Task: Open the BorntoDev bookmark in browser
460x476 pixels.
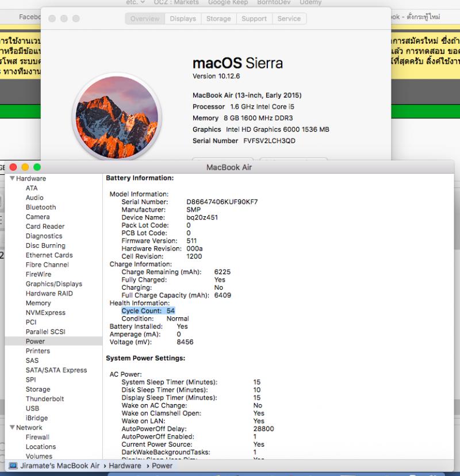Action: pos(274,2)
